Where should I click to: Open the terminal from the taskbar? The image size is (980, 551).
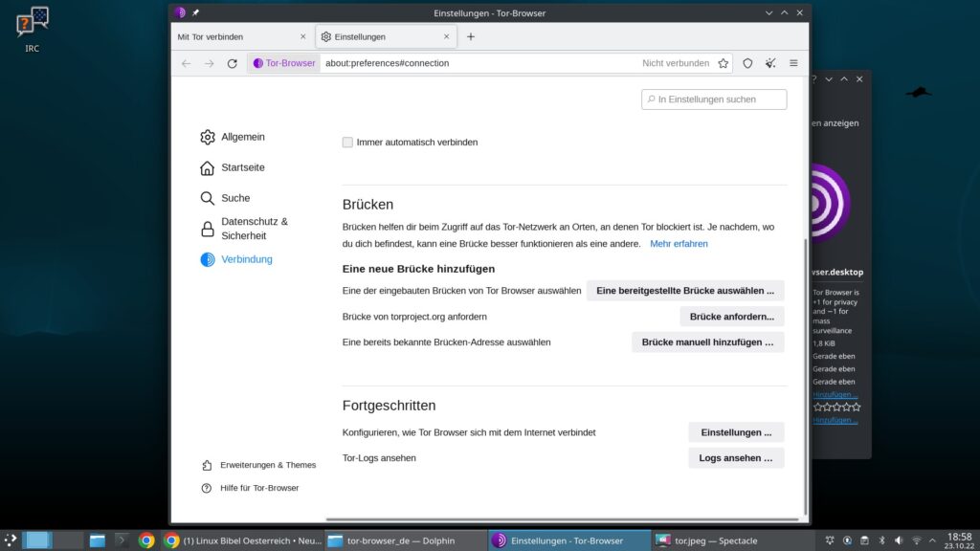[122, 540]
